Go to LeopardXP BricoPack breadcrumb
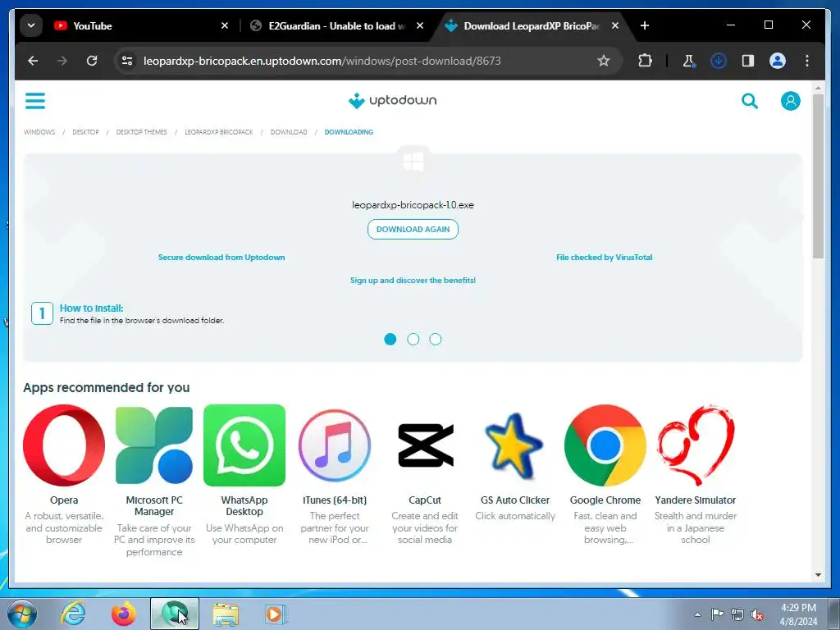 (x=218, y=132)
